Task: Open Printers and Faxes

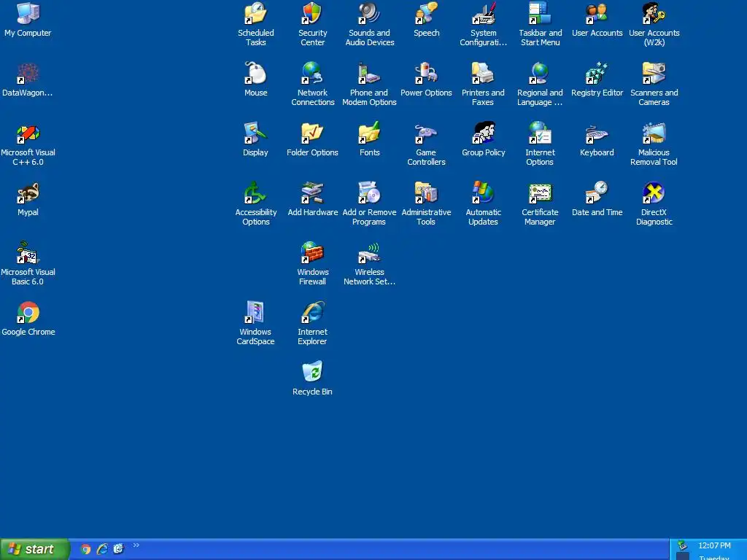Action: (483, 85)
